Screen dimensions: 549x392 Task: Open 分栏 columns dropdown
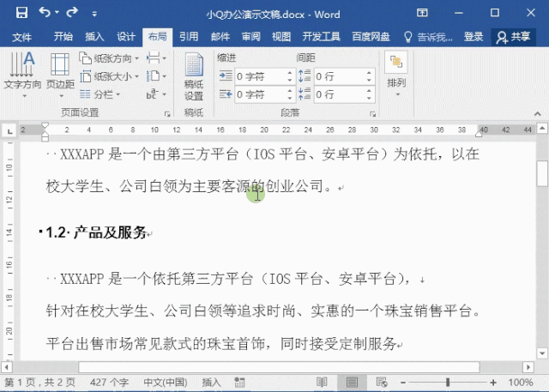click(x=100, y=94)
